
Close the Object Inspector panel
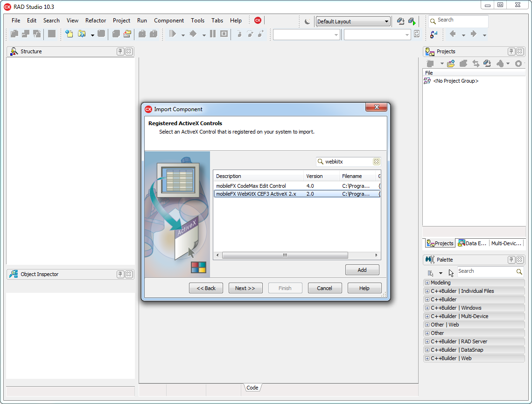pyautogui.click(x=129, y=274)
